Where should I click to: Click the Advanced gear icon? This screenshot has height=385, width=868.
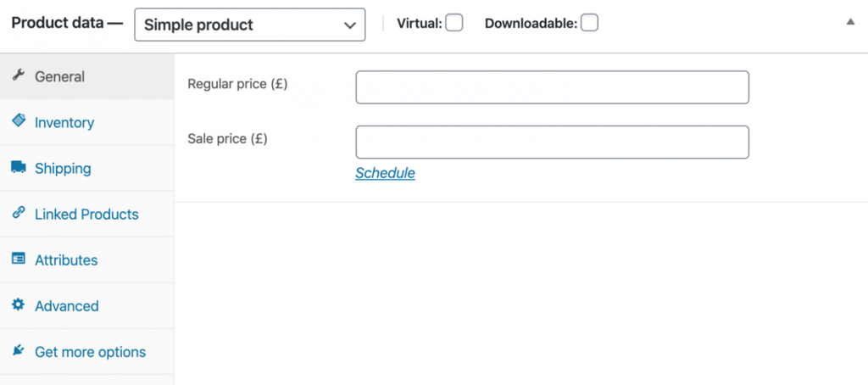[x=19, y=304]
